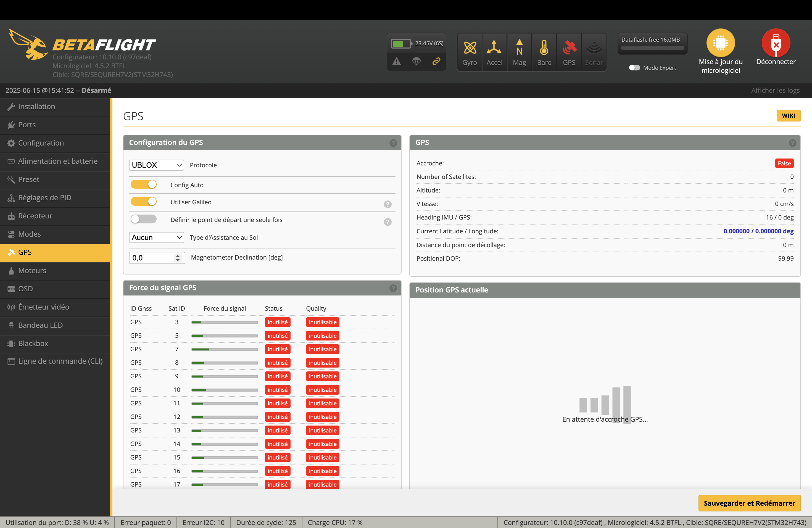
Task: Click the Dataflash free space progress bar
Action: pos(652,48)
